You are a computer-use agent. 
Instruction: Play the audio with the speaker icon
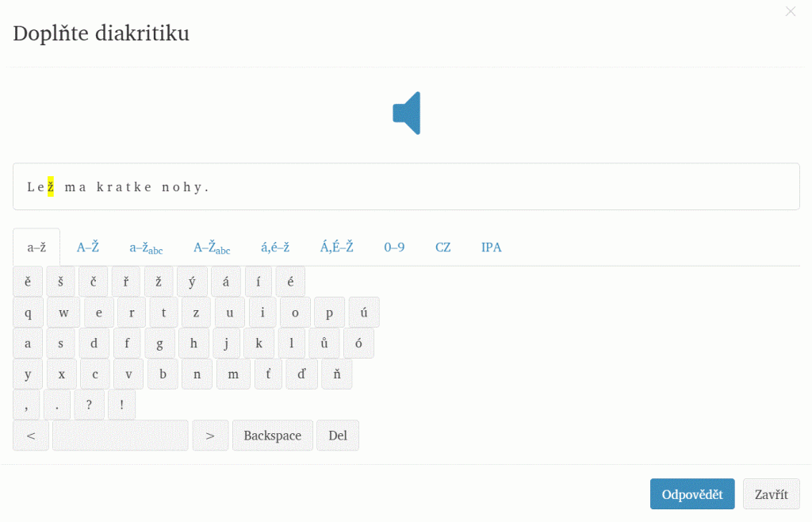click(x=407, y=113)
